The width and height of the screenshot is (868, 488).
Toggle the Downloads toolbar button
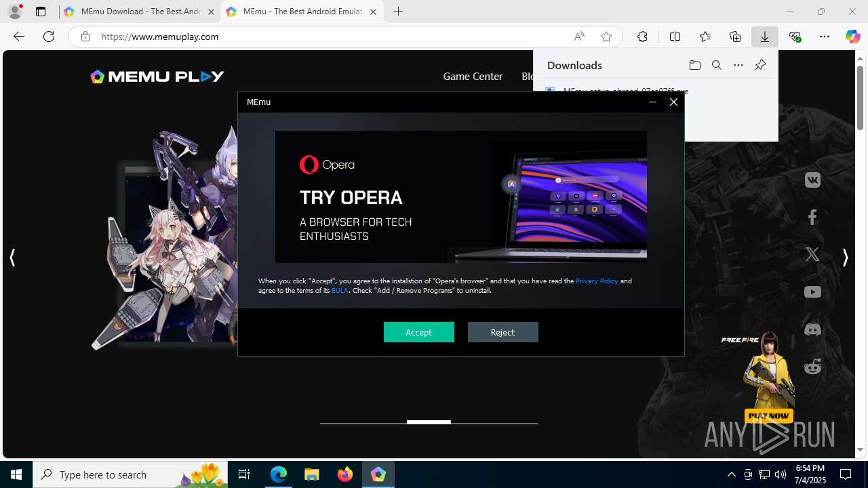coord(765,37)
